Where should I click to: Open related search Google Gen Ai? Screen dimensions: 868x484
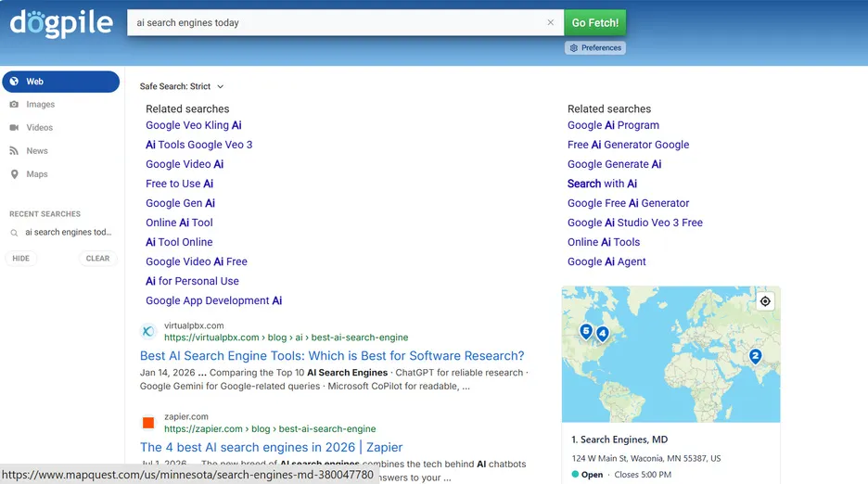pyautogui.click(x=180, y=203)
